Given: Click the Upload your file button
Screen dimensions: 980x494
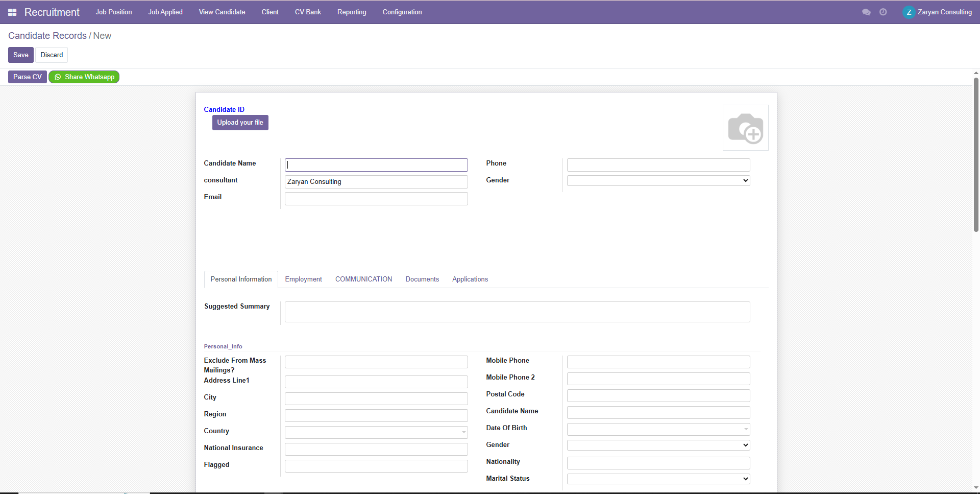Looking at the screenshot, I should (x=240, y=123).
